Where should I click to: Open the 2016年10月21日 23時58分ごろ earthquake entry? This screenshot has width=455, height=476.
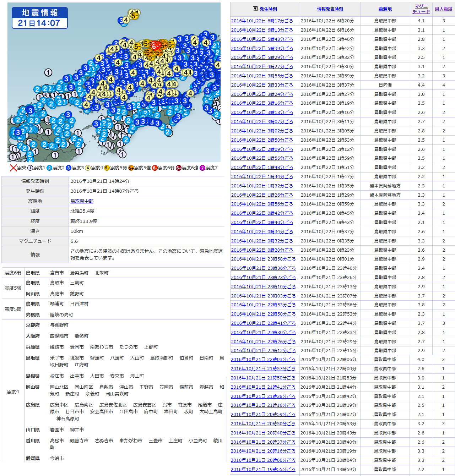[x=263, y=259]
